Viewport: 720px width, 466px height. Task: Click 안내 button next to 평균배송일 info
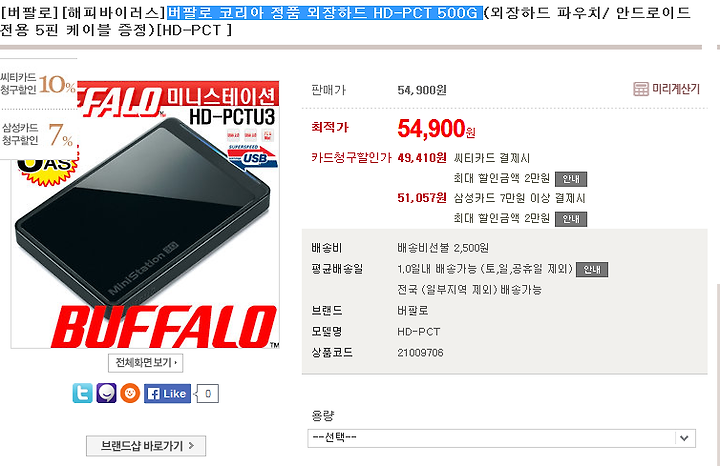(592, 269)
